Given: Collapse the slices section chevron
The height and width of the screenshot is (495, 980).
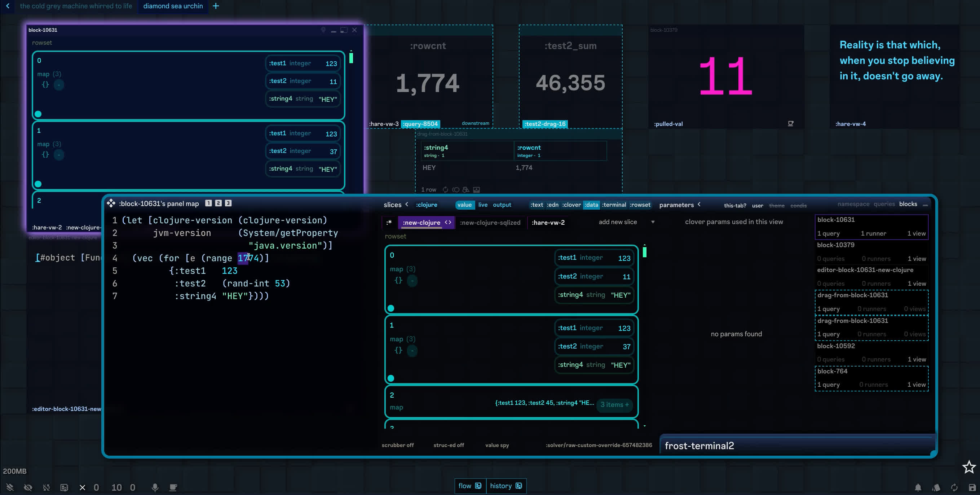Looking at the screenshot, I should point(407,205).
